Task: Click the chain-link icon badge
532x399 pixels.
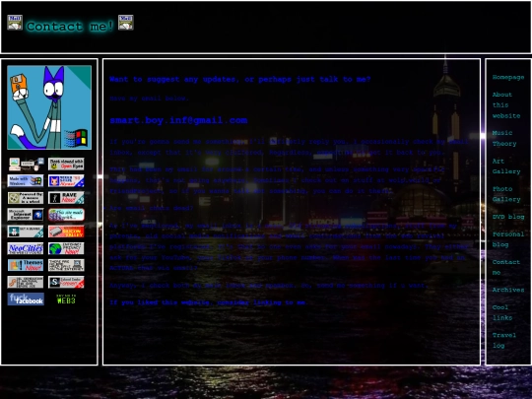Action: point(26,283)
